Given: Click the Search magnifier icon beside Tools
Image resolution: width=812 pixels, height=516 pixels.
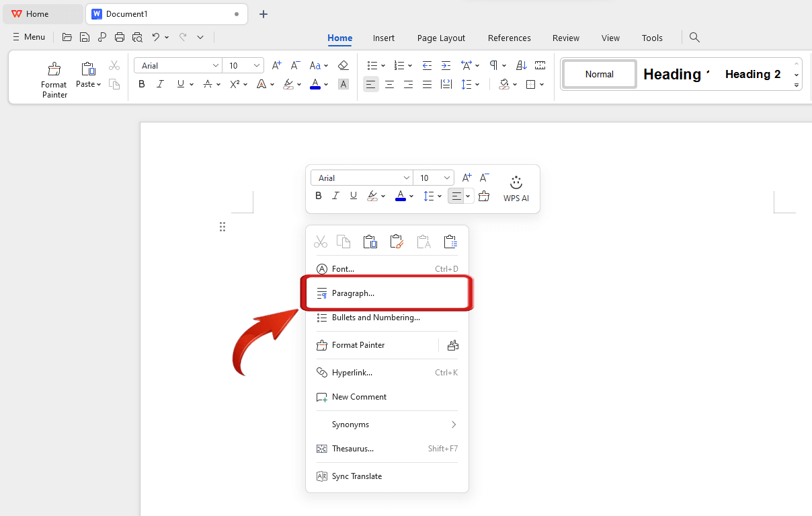Looking at the screenshot, I should (x=695, y=38).
